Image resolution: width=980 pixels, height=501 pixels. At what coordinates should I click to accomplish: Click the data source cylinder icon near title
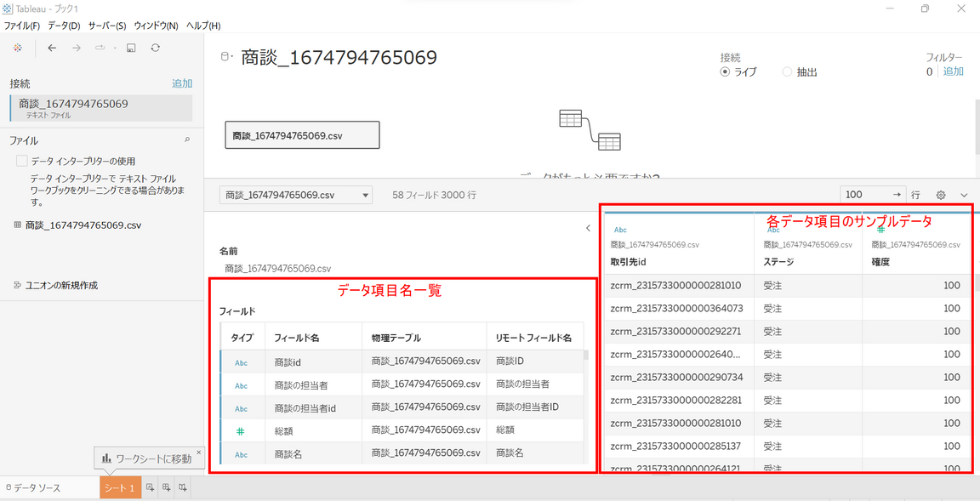click(x=225, y=58)
